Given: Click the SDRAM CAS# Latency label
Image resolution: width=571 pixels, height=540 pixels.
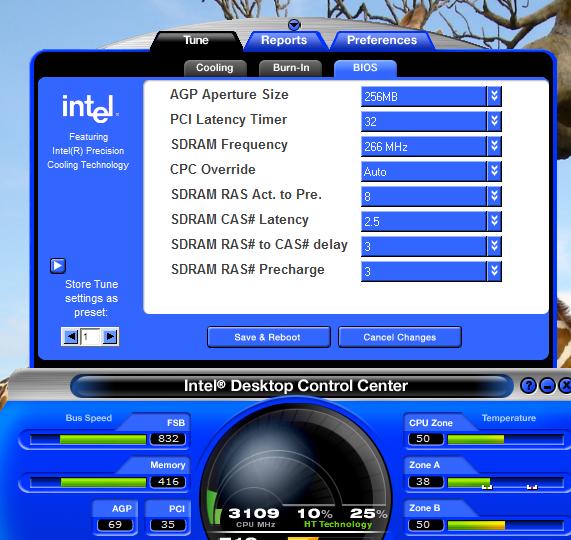Looking at the screenshot, I should (x=240, y=220).
